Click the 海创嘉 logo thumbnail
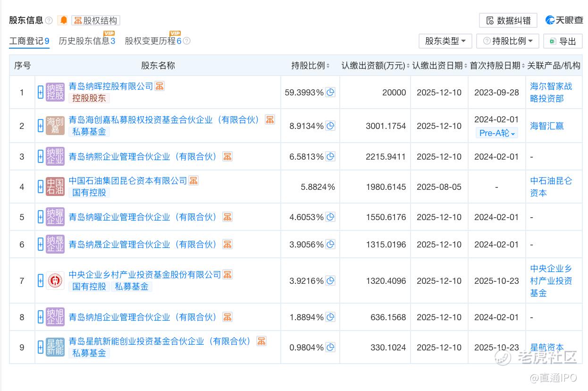The width and height of the screenshot is (588, 391). [x=55, y=126]
